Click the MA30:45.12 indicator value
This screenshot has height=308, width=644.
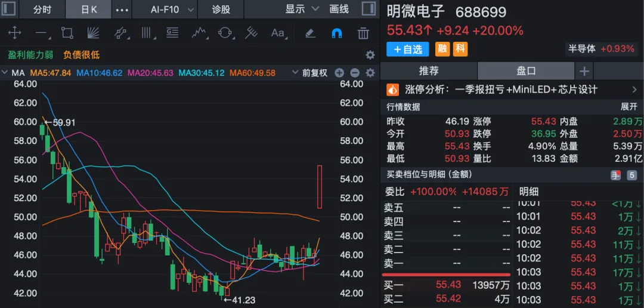pos(202,73)
